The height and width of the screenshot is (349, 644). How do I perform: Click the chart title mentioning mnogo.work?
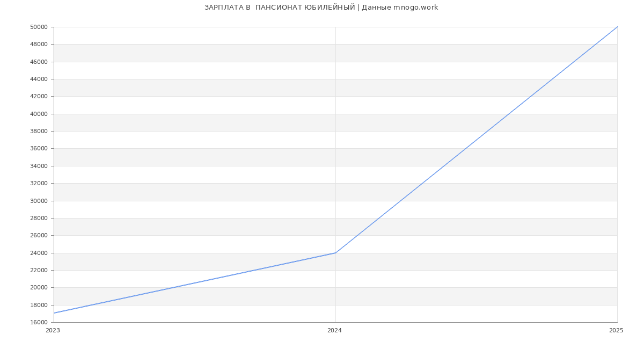pyautogui.click(x=321, y=8)
